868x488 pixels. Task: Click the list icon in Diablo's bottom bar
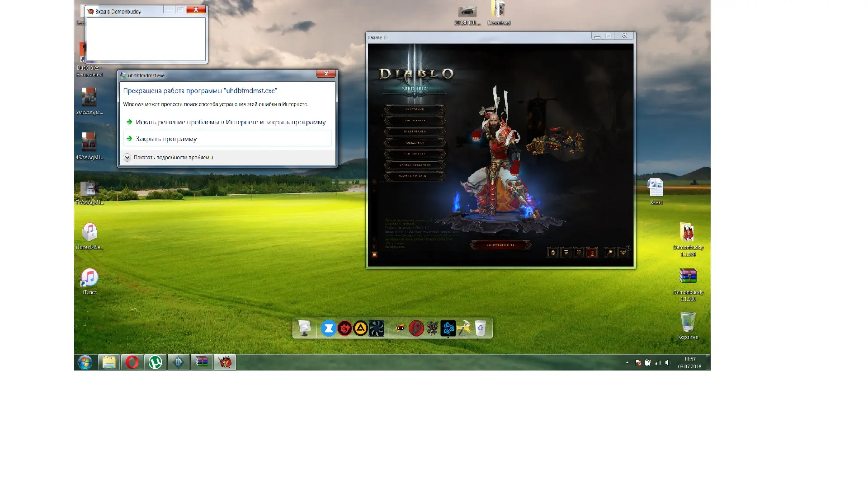pos(566,253)
